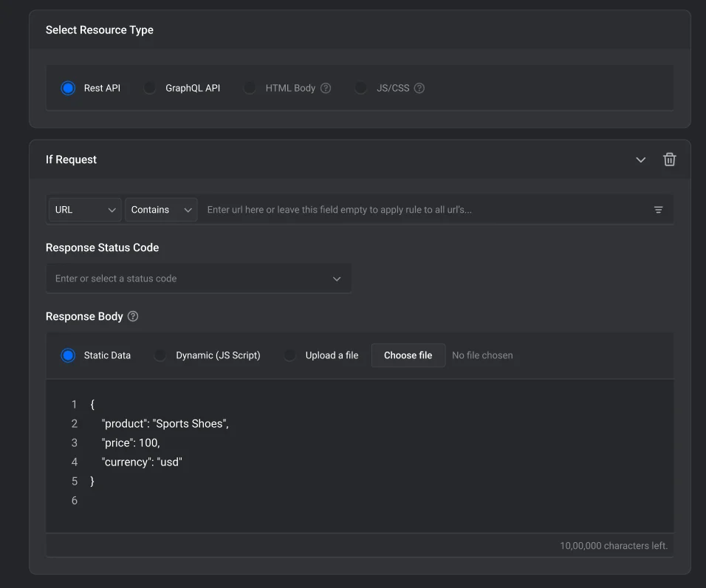Choose Dynamic (JS Script) radio option
The width and height of the screenshot is (706, 588).
click(160, 355)
